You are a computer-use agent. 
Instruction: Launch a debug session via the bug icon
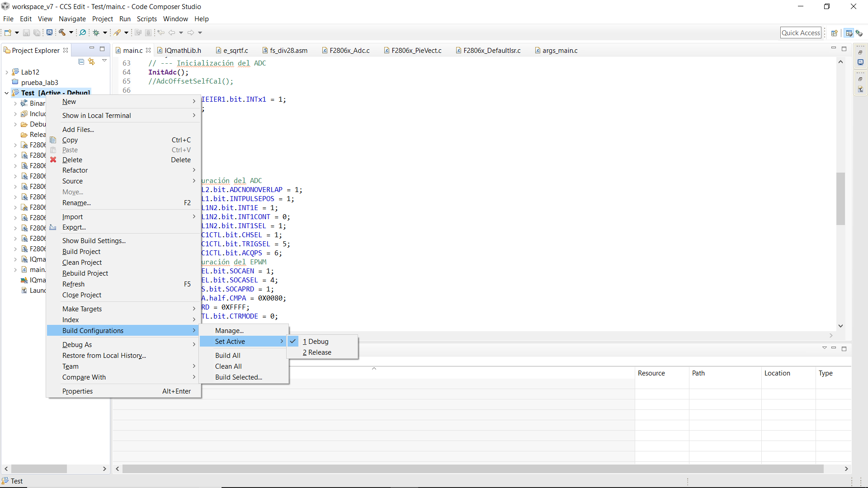click(x=96, y=32)
